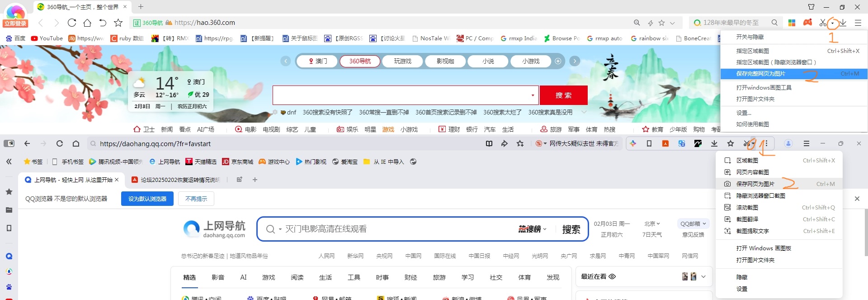Image resolution: width=868 pixels, height=300 pixels.
Task: Click the QQ browser three-dot more tools icon
Action: [766, 143]
